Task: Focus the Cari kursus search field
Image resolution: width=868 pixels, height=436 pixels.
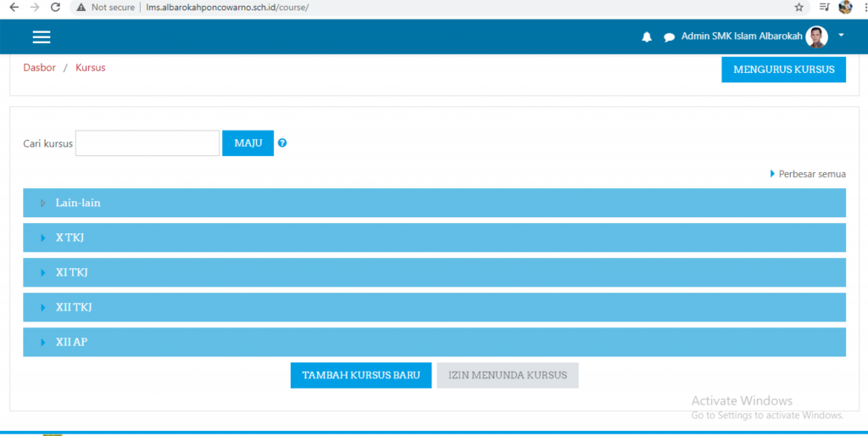Action: click(x=147, y=143)
